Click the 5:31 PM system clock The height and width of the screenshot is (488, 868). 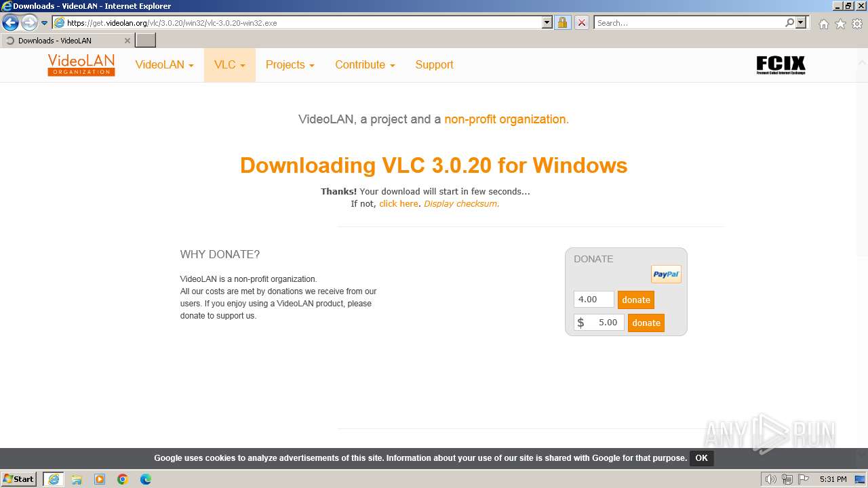833,479
